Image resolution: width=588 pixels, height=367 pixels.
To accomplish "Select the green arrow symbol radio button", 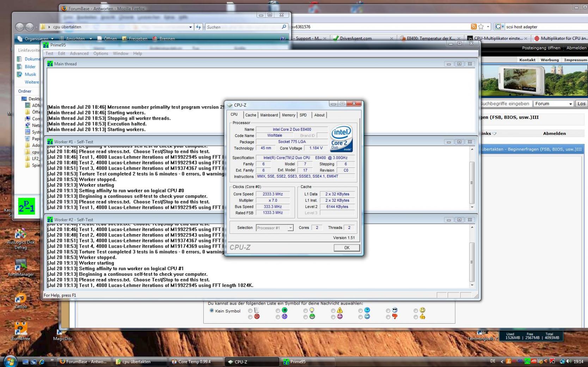I will click(x=278, y=311).
